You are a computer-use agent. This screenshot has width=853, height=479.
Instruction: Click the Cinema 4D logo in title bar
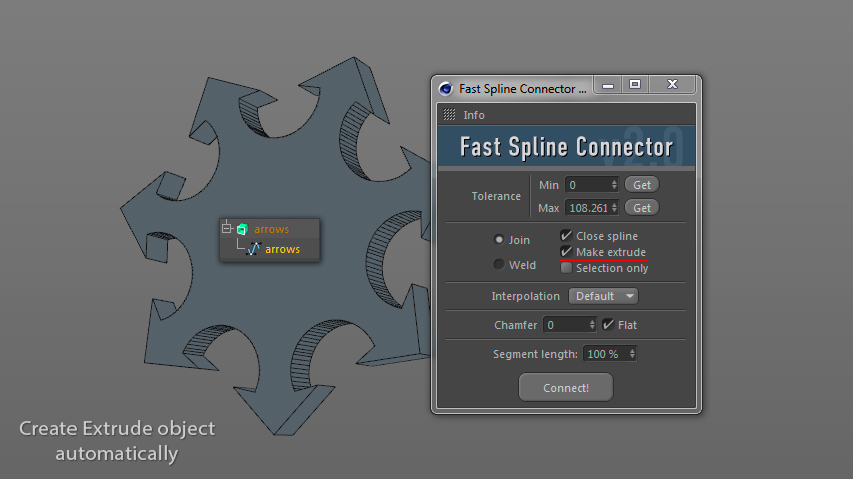446,89
